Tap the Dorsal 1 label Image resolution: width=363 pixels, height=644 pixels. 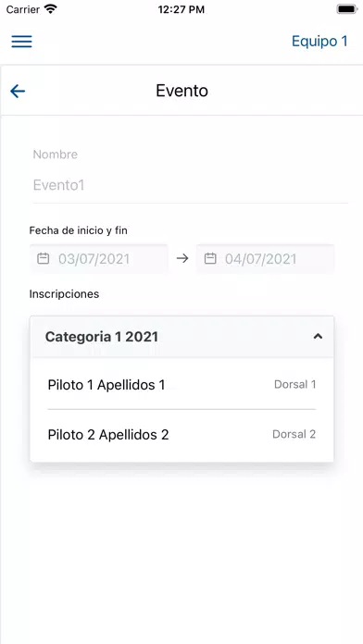[x=294, y=384]
